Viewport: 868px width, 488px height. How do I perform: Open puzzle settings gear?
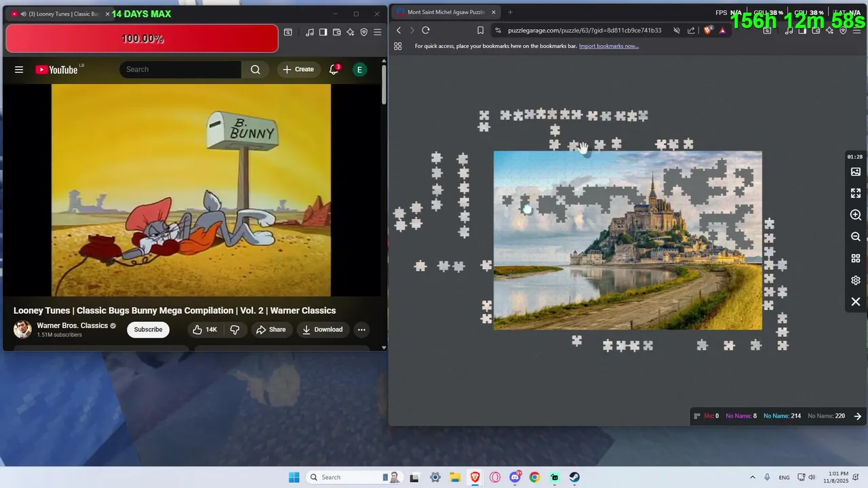point(856,280)
